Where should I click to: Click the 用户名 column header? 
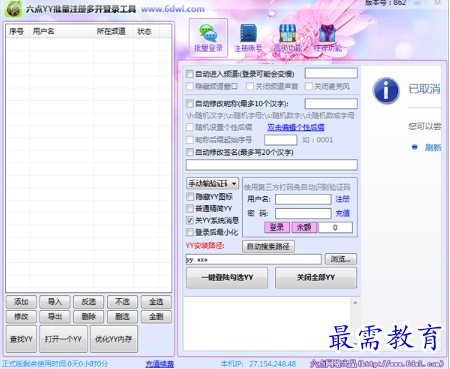pos(61,31)
